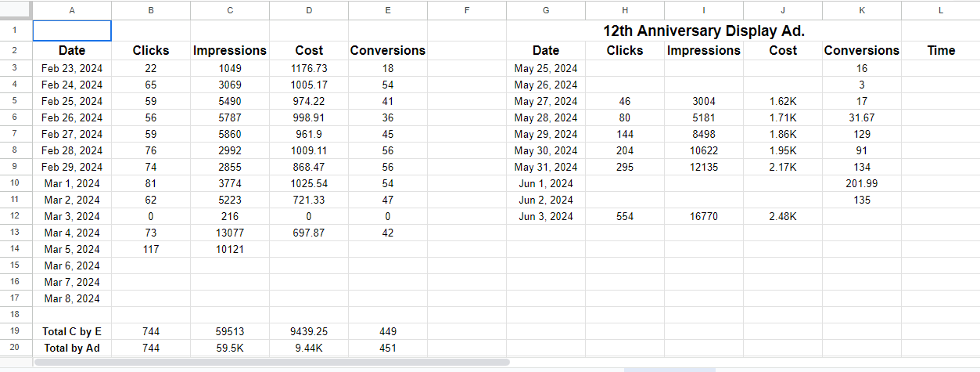Select the Cost header in column D
The image size is (980, 372).
tap(309, 50)
